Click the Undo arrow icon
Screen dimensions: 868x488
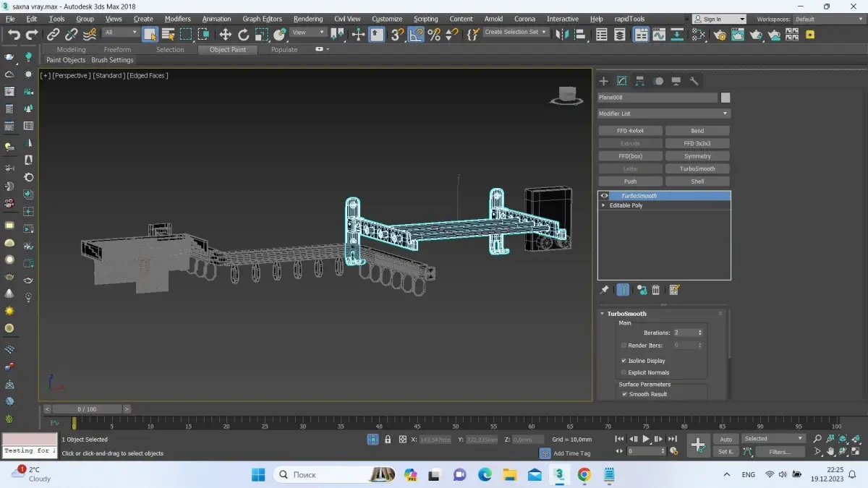point(13,34)
